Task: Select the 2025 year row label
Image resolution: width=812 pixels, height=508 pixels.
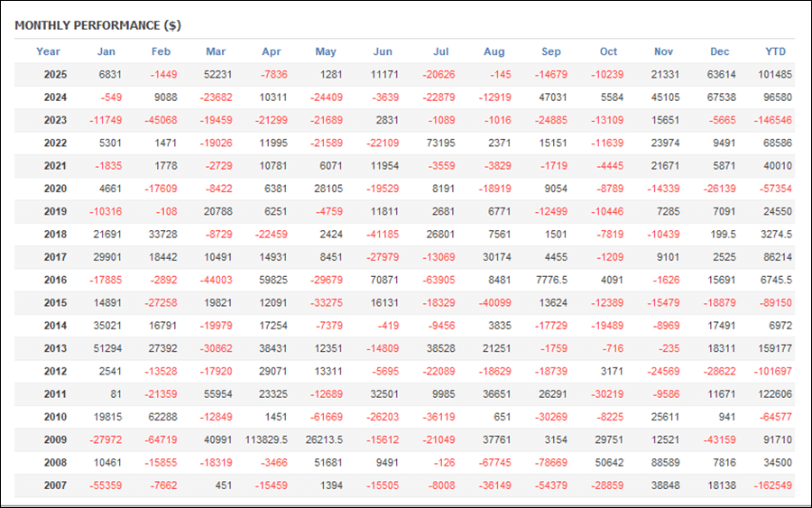Action: coord(56,74)
